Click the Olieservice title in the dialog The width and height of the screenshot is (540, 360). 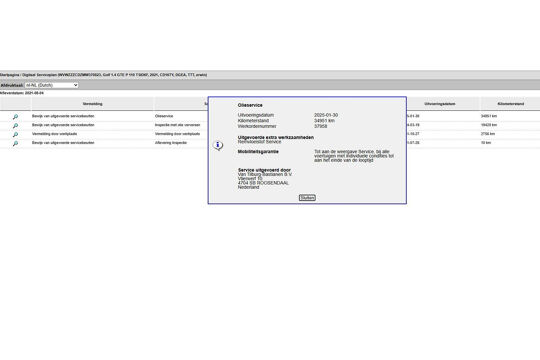point(250,105)
